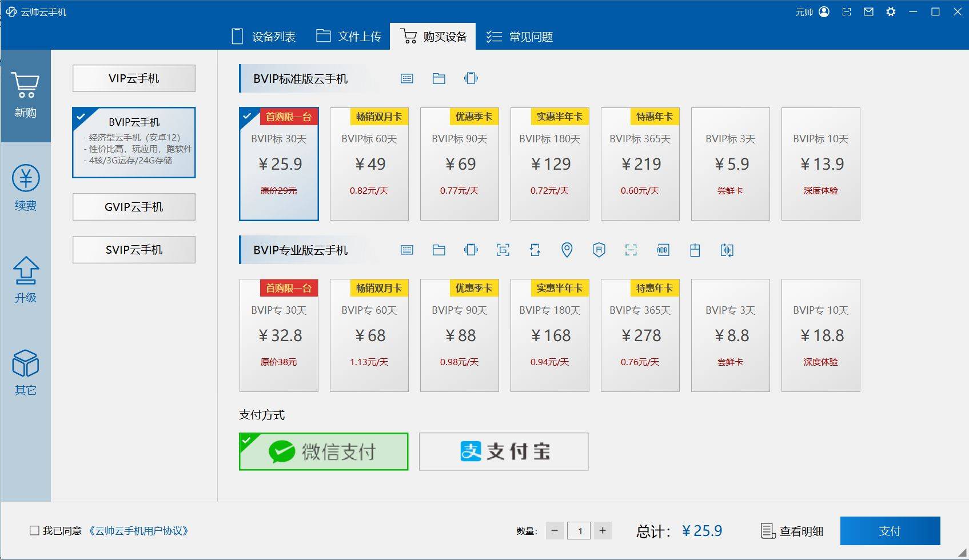The width and height of the screenshot is (969, 560).
Task: Click the quantity input field
Action: pos(579,530)
